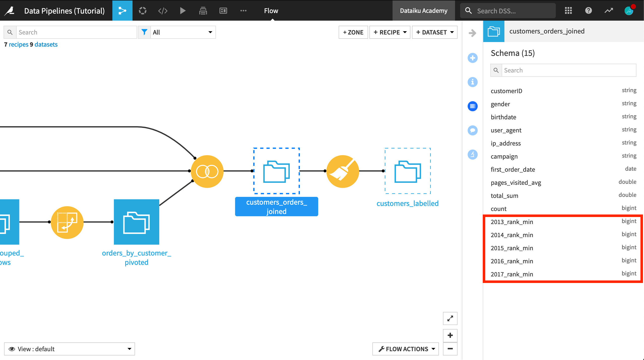Open the Discussions speech bubble icon
The width and height of the screenshot is (644, 360).
[x=473, y=130]
